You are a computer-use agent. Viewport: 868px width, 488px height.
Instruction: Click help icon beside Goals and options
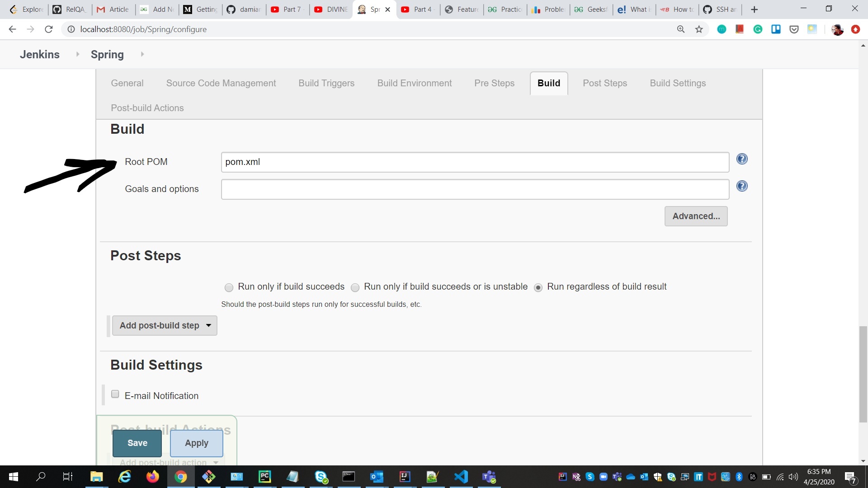pyautogui.click(x=742, y=186)
